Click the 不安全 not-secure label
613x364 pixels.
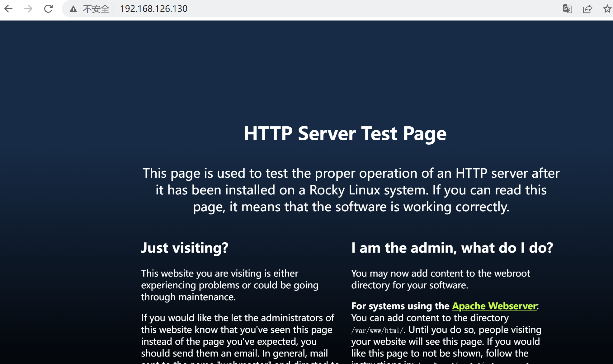pos(96,9)
